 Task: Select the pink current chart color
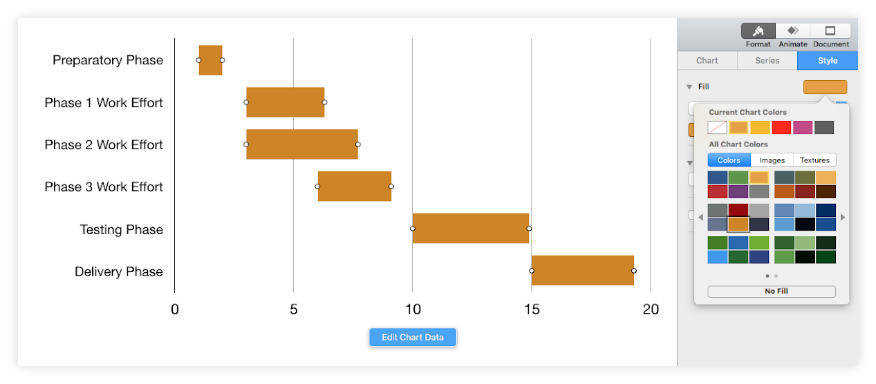click(802, 127)
